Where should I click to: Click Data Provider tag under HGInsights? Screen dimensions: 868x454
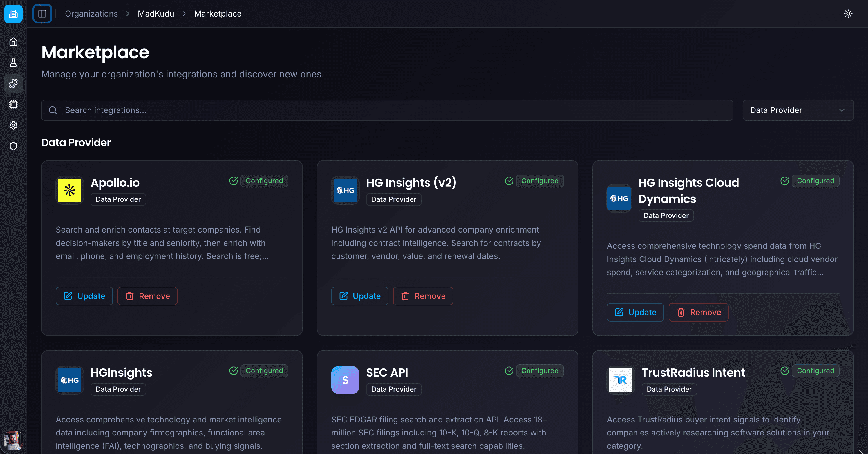point(118,389)
